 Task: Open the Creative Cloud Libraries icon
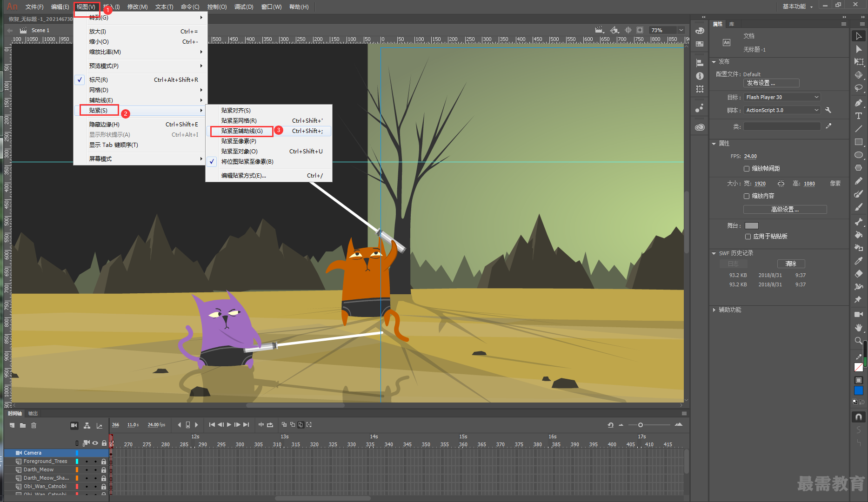(700, 127)
